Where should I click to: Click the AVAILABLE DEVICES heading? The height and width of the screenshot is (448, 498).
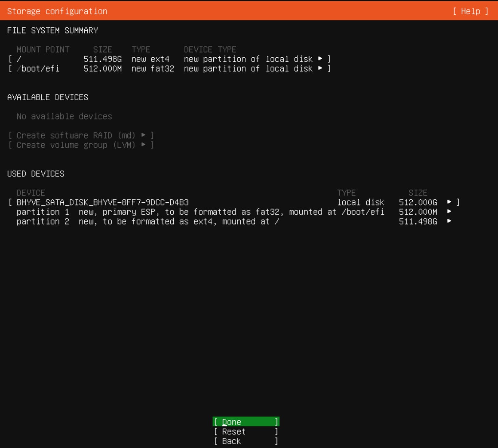(47, 97)
